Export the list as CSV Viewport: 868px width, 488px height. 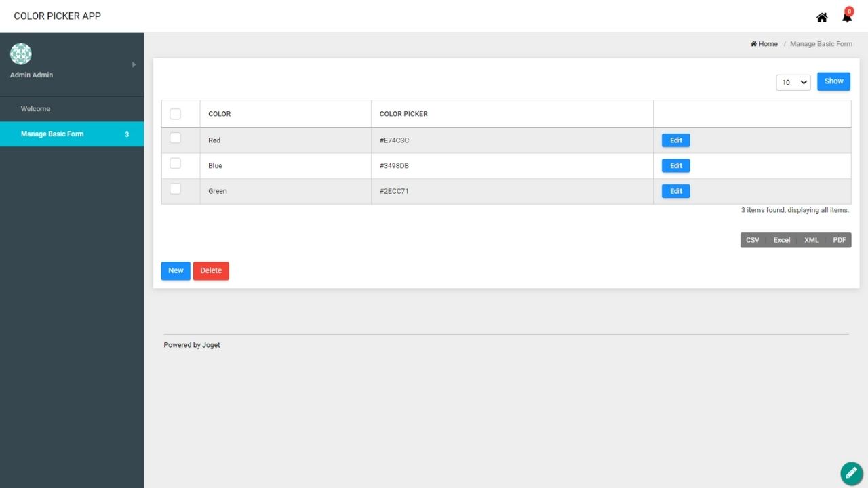(x=752, y=240)
